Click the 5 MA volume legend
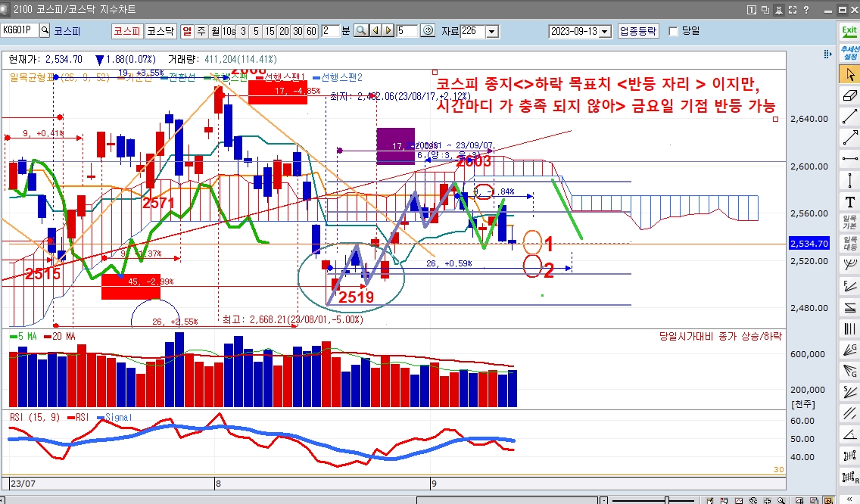 point(23,336)
